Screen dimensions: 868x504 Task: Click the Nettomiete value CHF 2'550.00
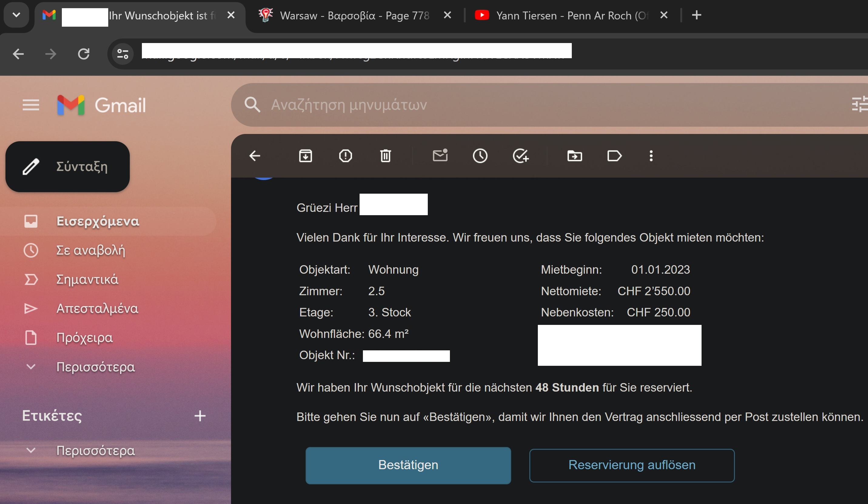pos(654,291)
